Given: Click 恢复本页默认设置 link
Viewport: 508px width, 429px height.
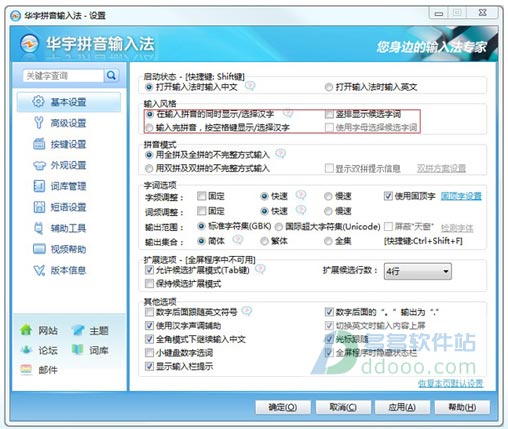Looking at the screenshot, I should click(450, 383).
